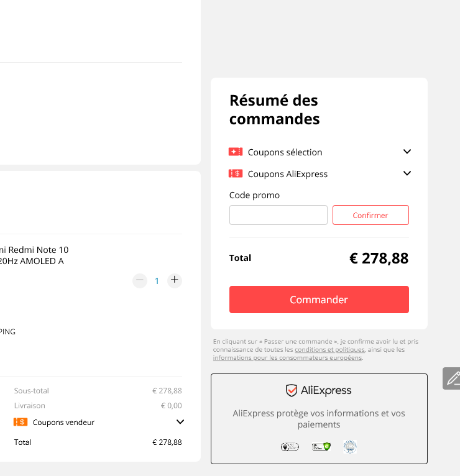Click the Coupons AliExpress dollar icon
The width and height of the screenshot is (460, 476).
click(236, 174)
